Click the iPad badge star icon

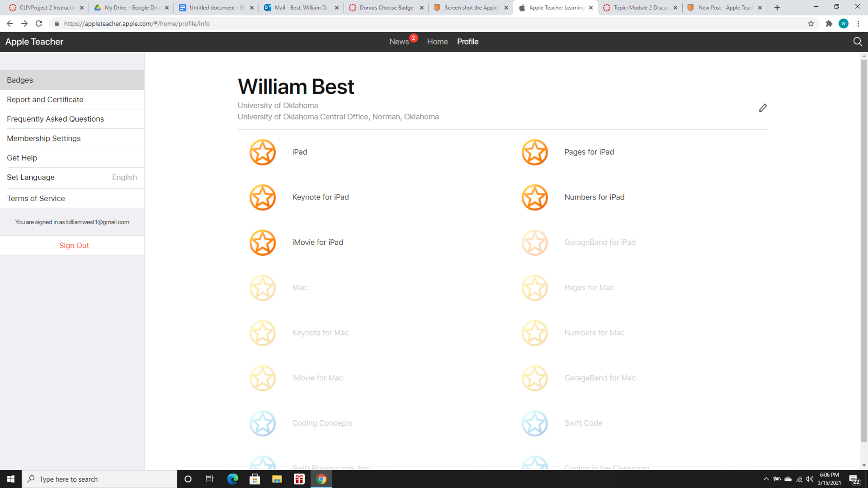point(262,152)
